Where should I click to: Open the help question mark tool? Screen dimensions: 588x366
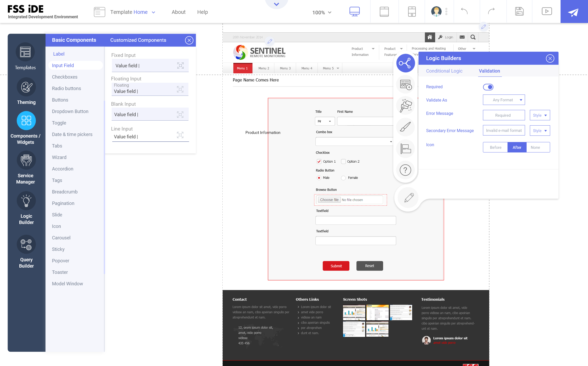(405, 170)
